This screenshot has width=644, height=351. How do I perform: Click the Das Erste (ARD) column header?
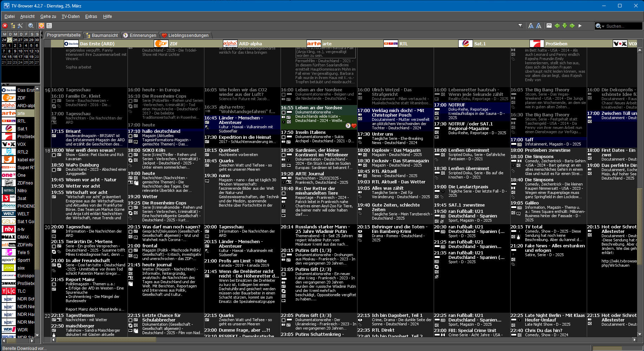(89, 44)
